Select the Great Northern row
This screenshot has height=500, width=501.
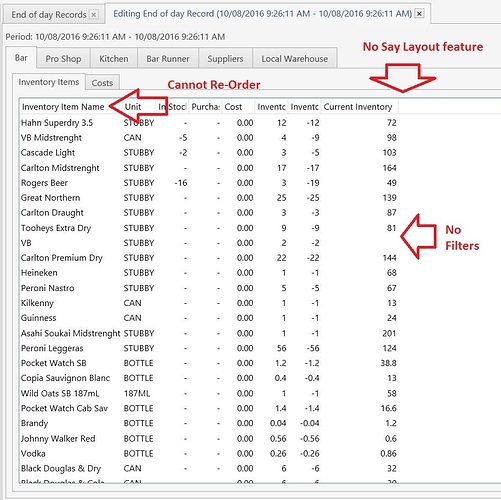209,198
